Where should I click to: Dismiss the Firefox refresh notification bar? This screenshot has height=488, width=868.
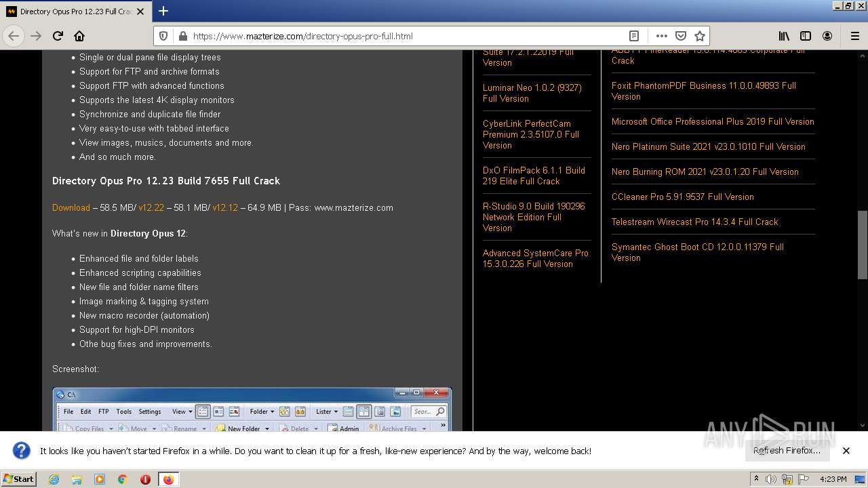pos(846,451)
